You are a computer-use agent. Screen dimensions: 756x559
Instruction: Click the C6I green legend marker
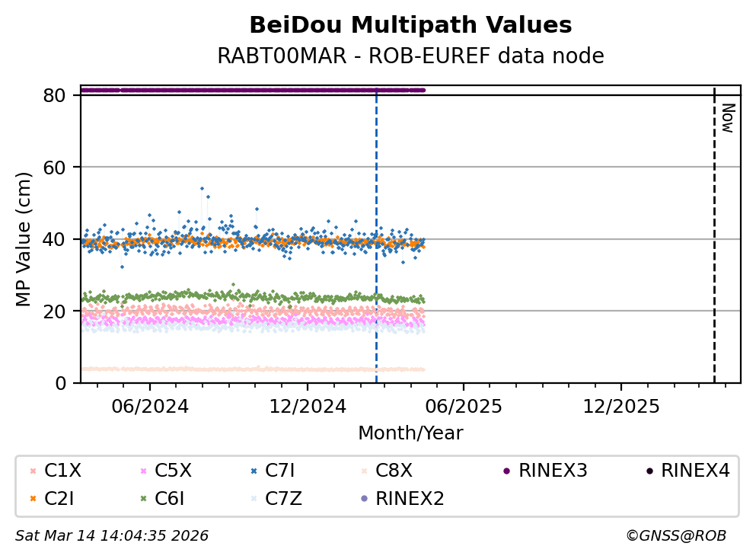tap(142, 500)
